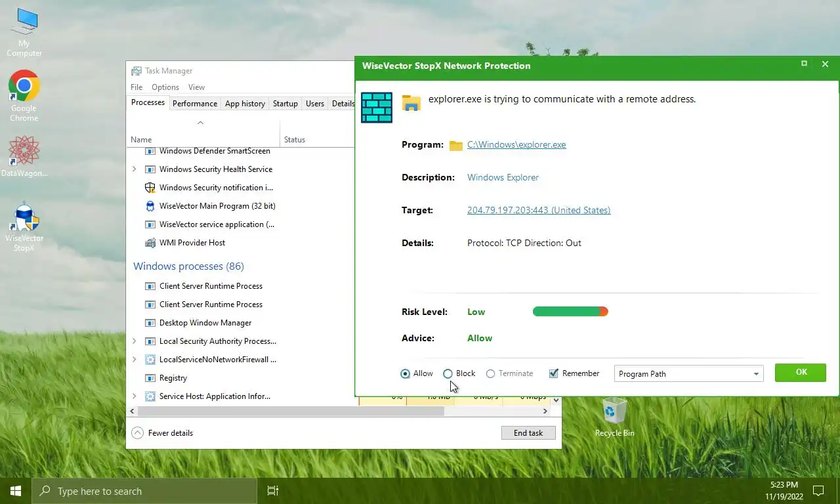840x504 pixels.
Task: Open the 204.79.197.203:443 target link
Action: (539, 211)
